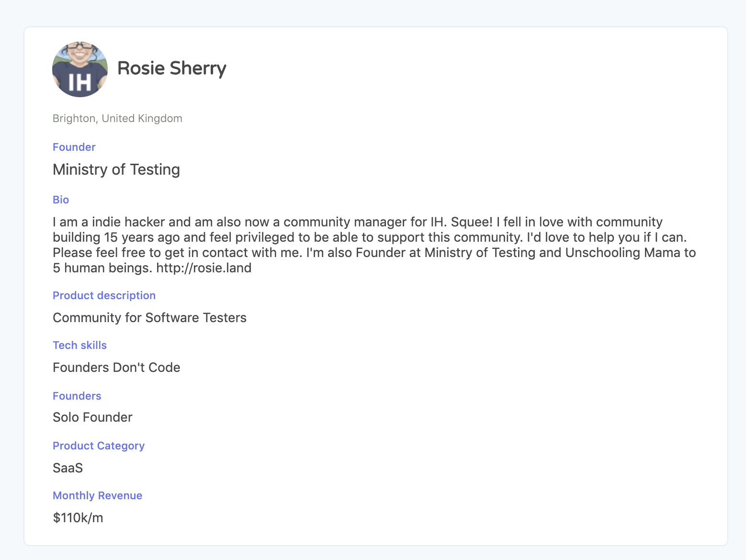
Task: Click the Product description label
Action: 104,295
